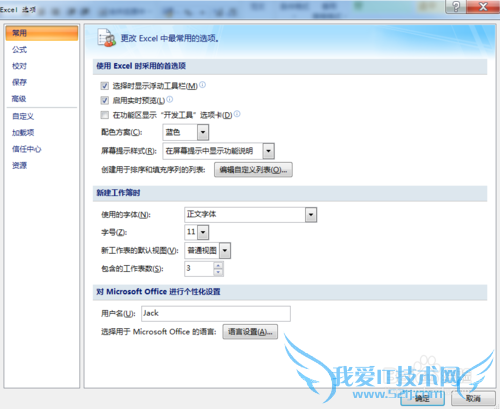The width and height of the screenshot is (500, 409).
Task: Click the 用户名 field containing Jack
Action: coord(216,314)
